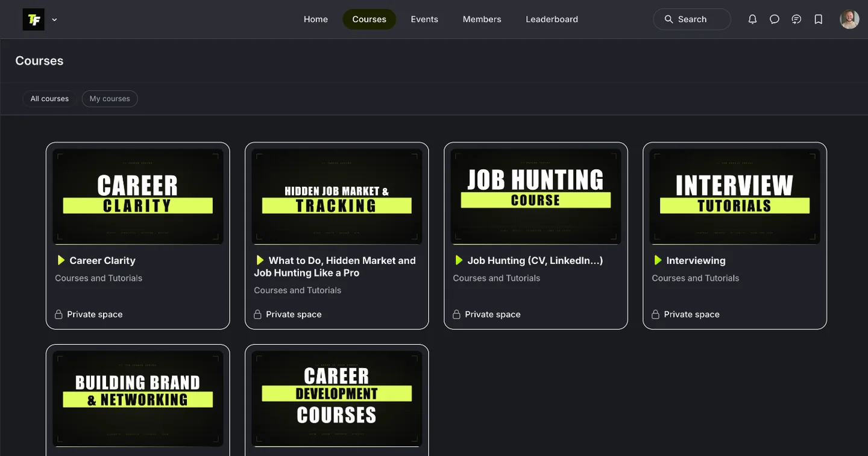Filter by My courses

110,99
